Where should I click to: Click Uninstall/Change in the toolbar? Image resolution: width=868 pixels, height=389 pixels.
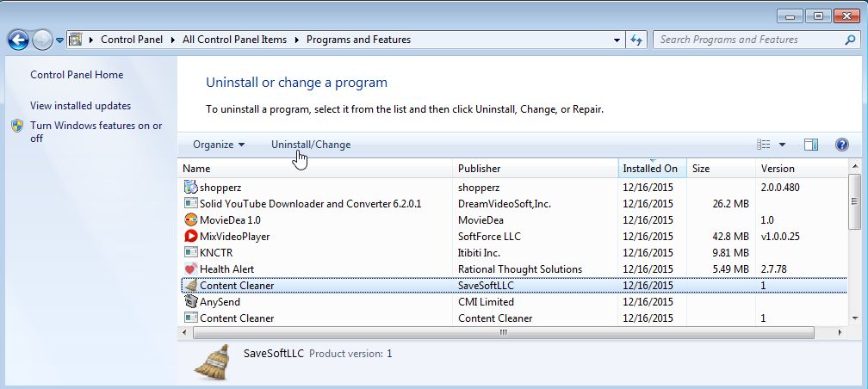(x=311, y=145)
